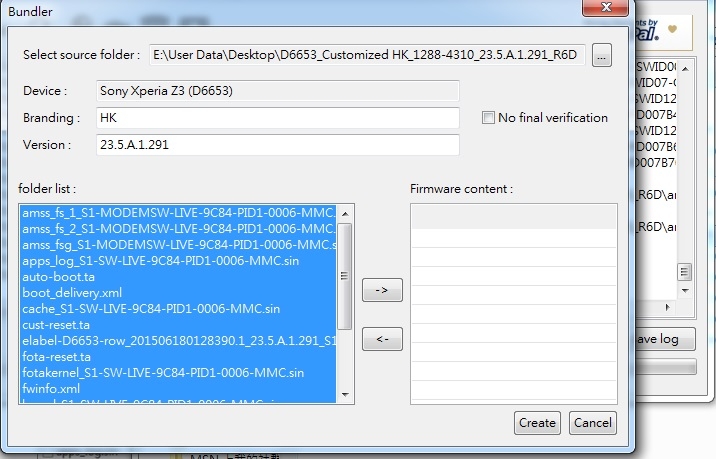Click background window log scroll up arrow
The height and width of the screenshot is (459, 716).
[685, 69]
